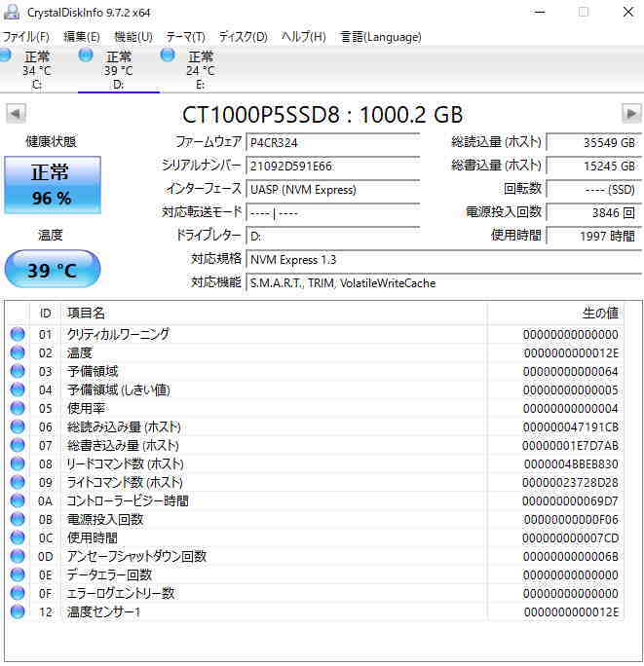The width and height of the screenshot is (644, 666).
Task: Click the 対応規格 field NVM Express 1.3
Action: point(444,260)
